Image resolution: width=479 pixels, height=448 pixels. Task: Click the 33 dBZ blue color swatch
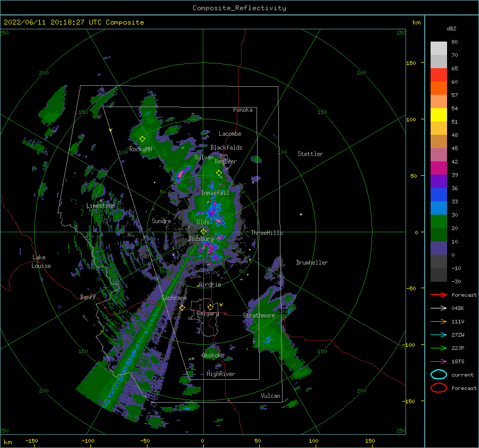pos(439,194)
